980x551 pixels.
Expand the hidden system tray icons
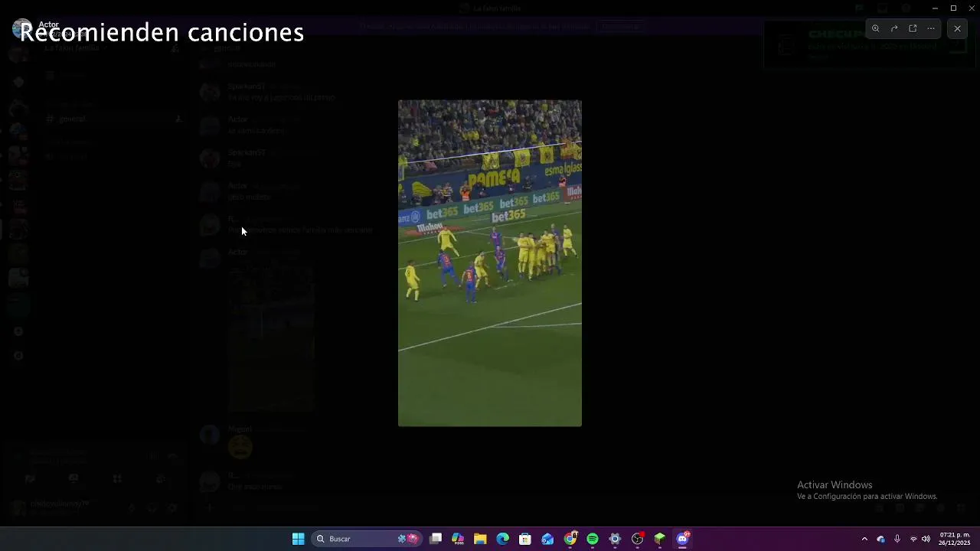(864, 539)
